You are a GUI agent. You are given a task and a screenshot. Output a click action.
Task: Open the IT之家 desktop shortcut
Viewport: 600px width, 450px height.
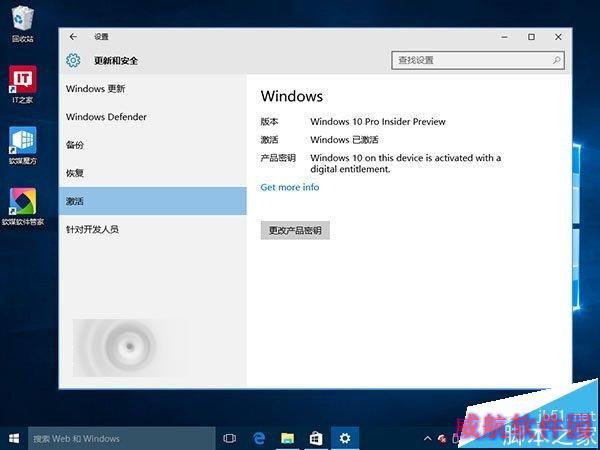click(x=23, y=84)
